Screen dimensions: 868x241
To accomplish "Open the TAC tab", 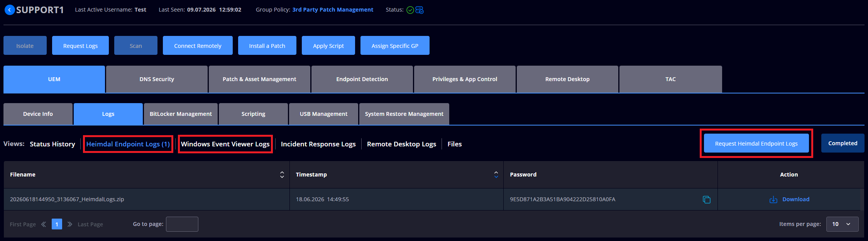I will (x=670, y=79).
